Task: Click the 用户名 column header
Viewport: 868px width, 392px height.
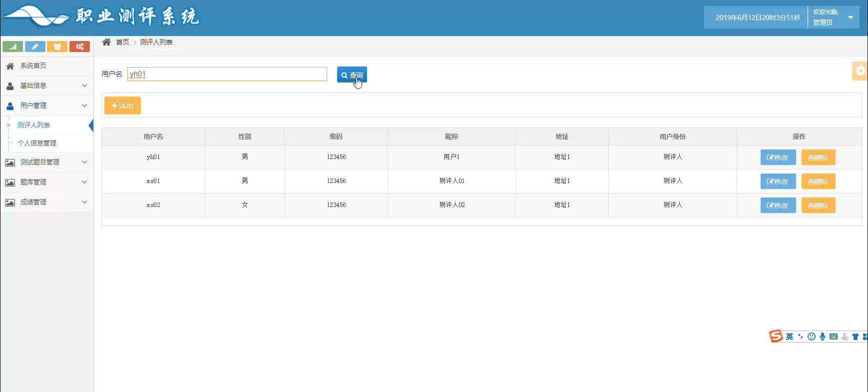Action: tap(153, 136)
